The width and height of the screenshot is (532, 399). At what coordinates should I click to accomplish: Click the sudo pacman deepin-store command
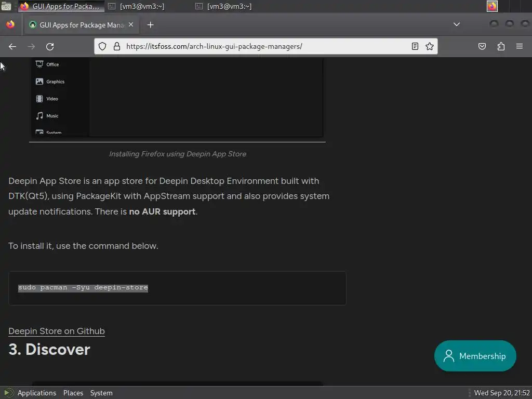click(x=83, y=288)
